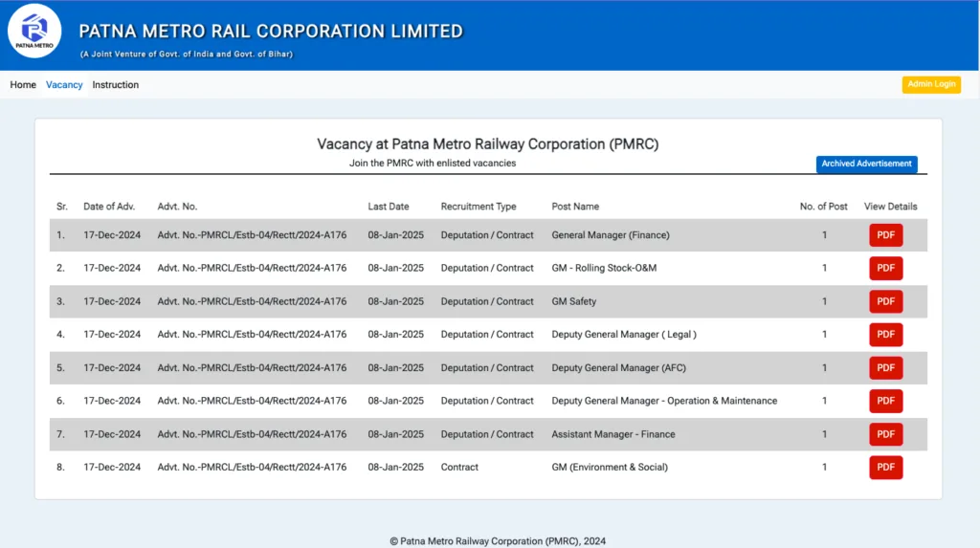Open the Home menu item

click(23, 85)
